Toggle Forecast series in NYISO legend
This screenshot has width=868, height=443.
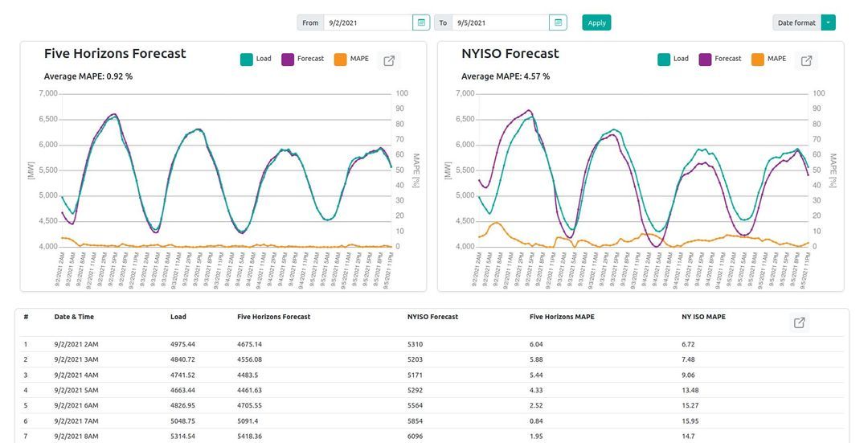point(720,59)
